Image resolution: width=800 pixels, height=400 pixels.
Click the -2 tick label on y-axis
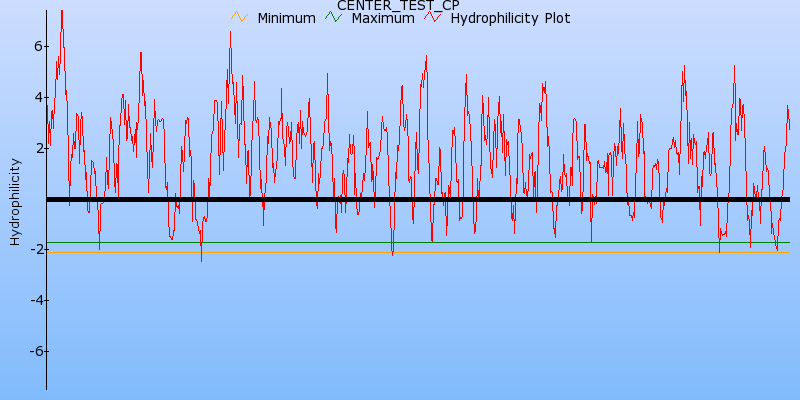coord(34,250)
